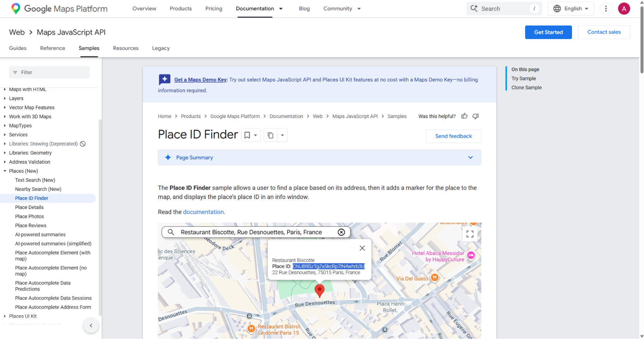
Task: Switch to the Resources tab
Action: tap(126, 48)
